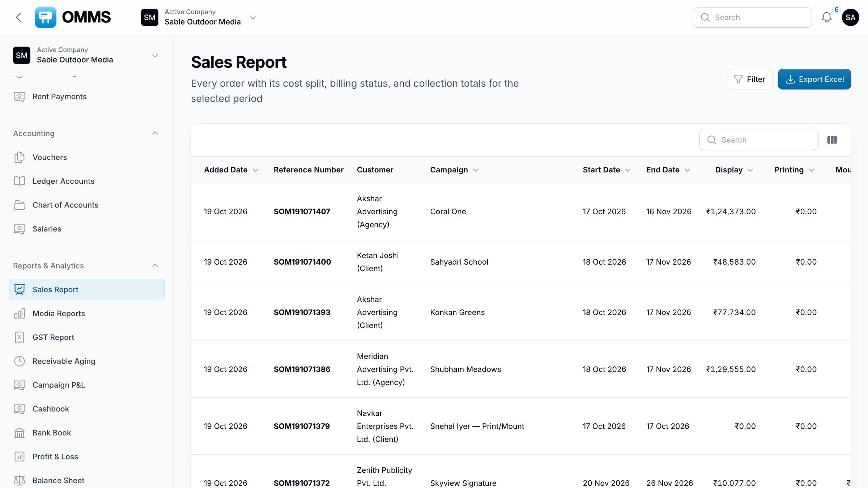Sort by End Date column
The image size is (868, 488).
pos(668,170)
